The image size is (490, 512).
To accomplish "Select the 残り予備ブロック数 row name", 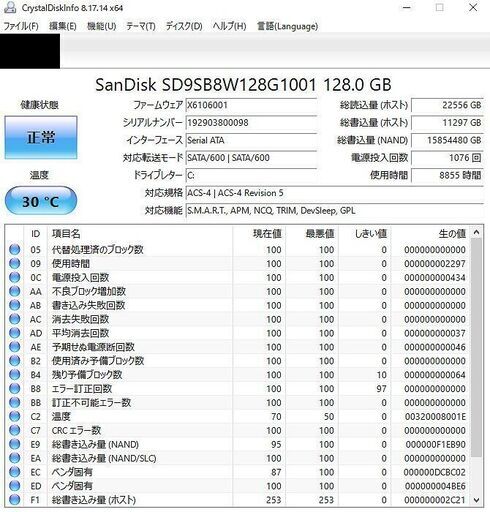I will [87, 375].
